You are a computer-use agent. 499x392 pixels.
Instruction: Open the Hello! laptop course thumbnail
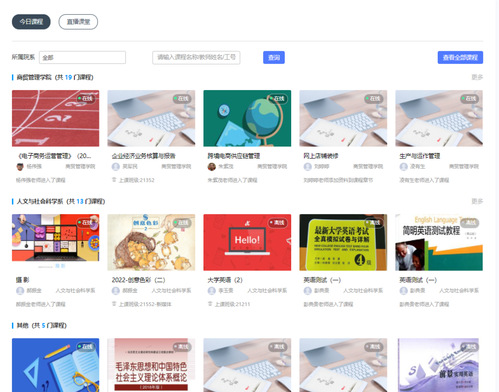point(247,242)
